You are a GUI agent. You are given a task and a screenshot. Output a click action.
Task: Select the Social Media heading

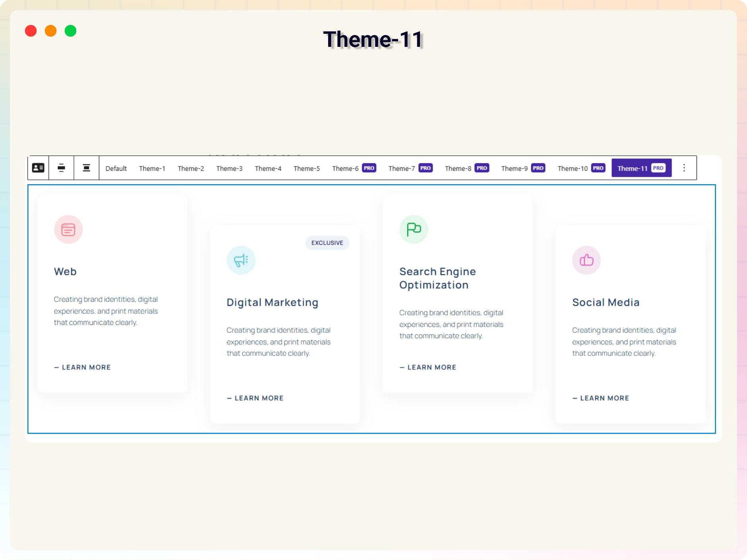point(606,303)
